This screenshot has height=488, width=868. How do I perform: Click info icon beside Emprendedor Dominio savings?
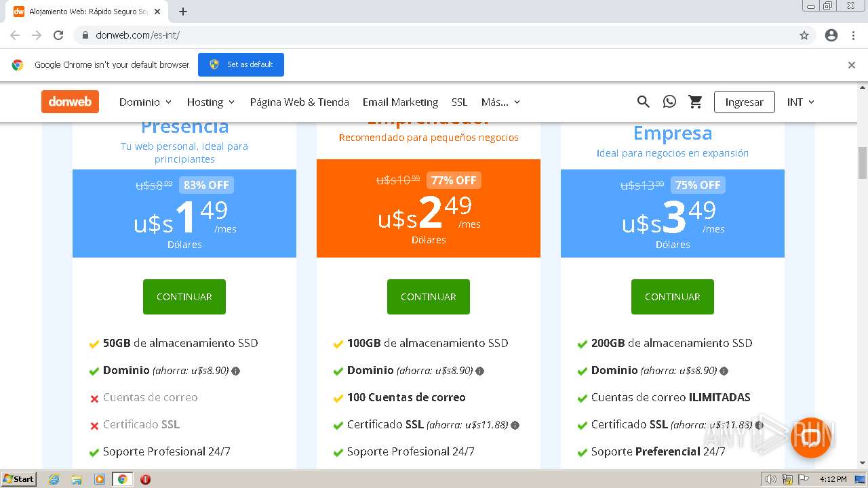[x=480, y=371]
